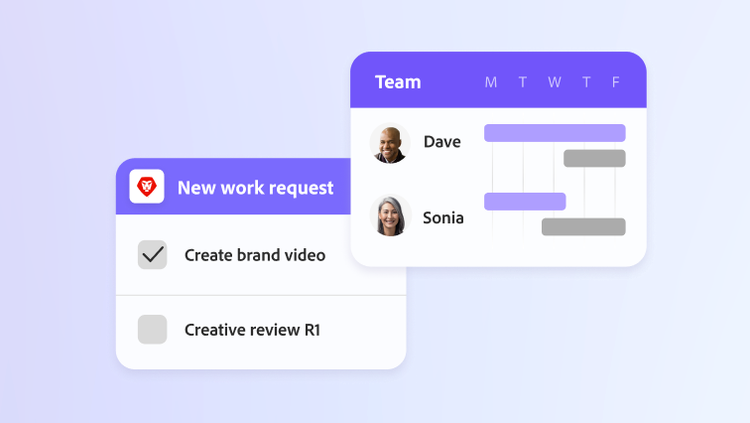Click the 'Team' card title
Viewport: 750px width, 423px height.
pyautogui.click(x=398, y=82)
